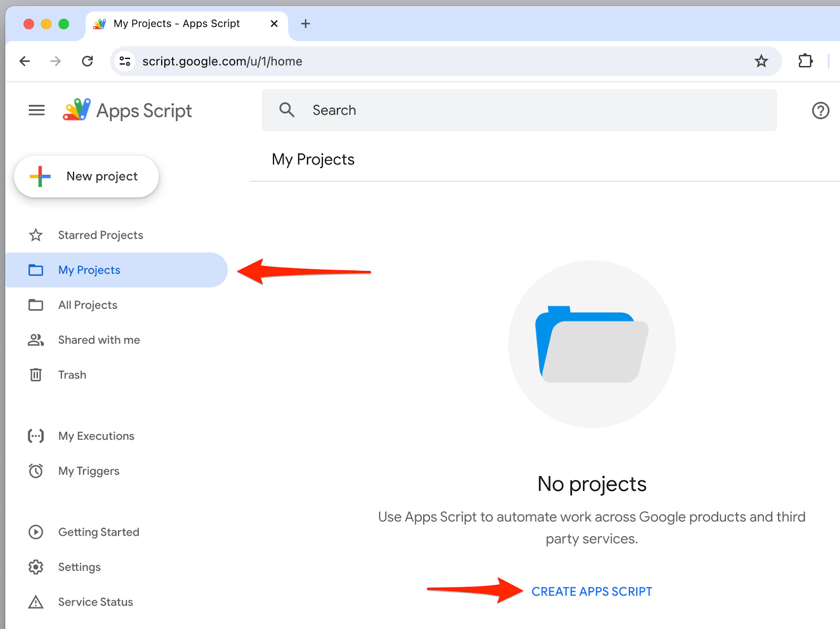
Task: Focus the Search input field
Action: click(x=519, y=110)
